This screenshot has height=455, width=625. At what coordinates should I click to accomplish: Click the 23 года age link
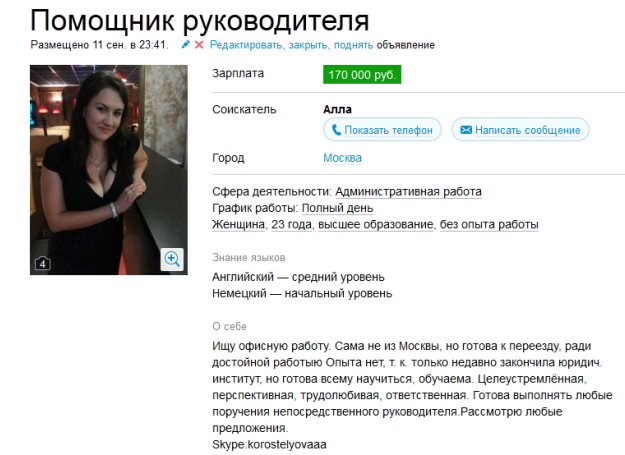click(291, 224)
